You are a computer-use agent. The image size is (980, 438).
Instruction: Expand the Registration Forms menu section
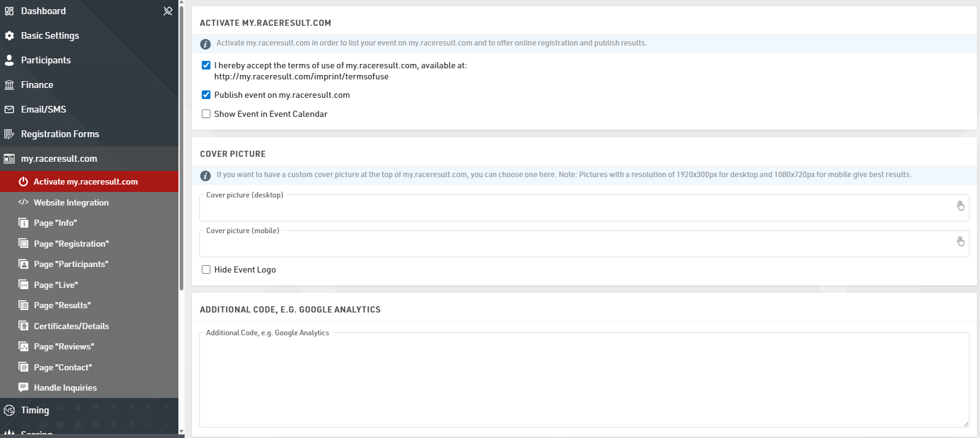pos(60,134)
